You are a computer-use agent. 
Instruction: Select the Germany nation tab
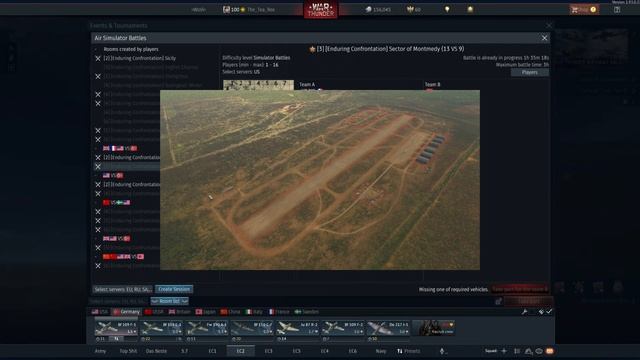click(x=127, y=312)
